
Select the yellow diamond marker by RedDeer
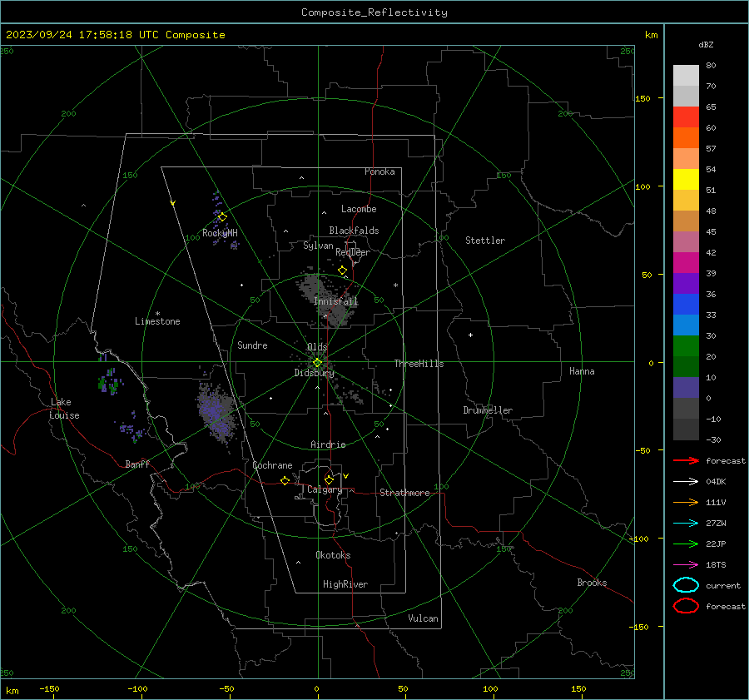tap(342, 271)
